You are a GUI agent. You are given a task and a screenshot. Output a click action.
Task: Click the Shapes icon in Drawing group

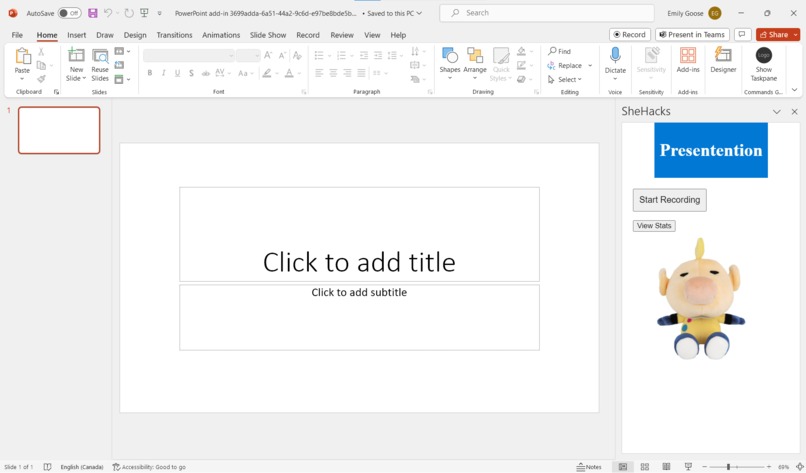(x=450, y=55)
